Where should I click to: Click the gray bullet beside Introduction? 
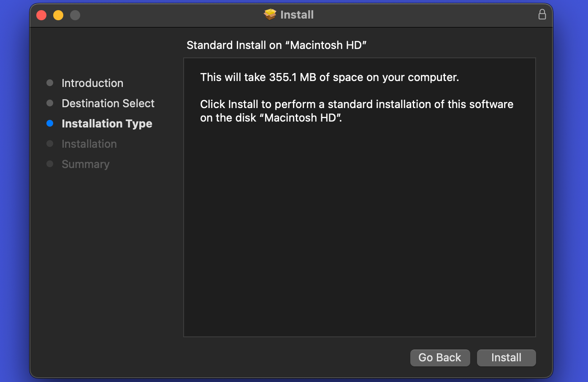50,83
